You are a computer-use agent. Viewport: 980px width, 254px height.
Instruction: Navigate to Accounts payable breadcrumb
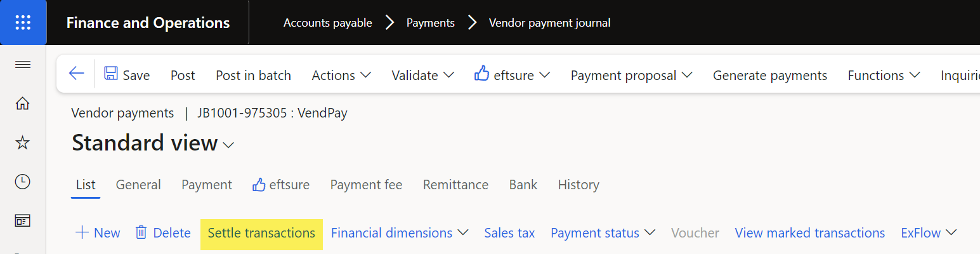pos(327,23)
